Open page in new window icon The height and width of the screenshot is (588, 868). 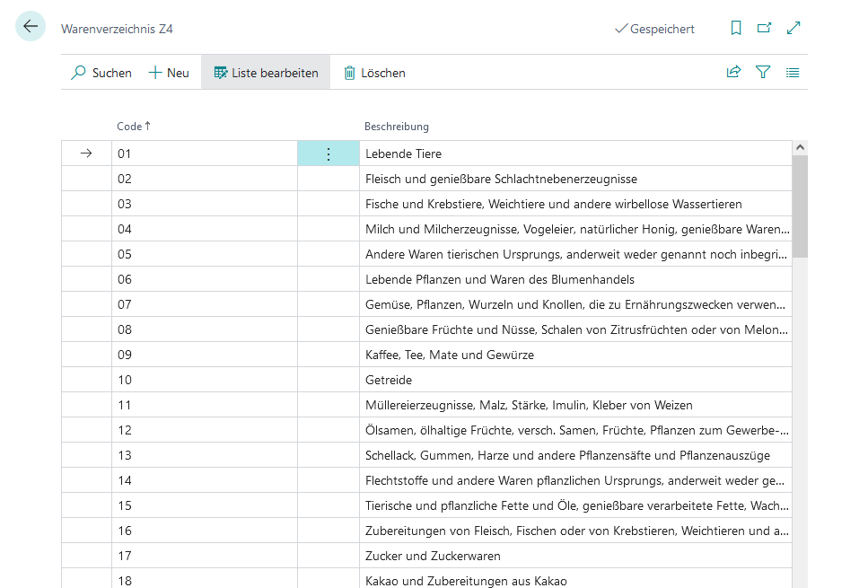pyautogui.click(x=764, y=29)
